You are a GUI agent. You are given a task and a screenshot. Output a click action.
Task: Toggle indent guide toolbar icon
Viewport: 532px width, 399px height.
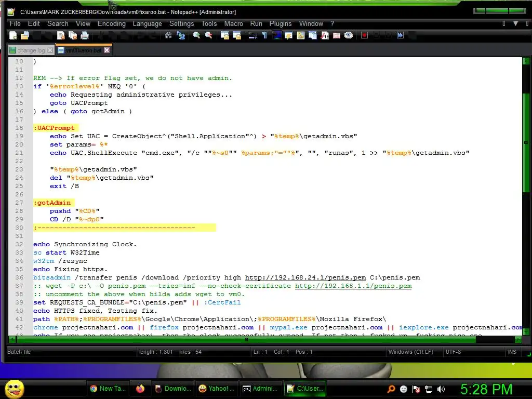coord(277,35)
